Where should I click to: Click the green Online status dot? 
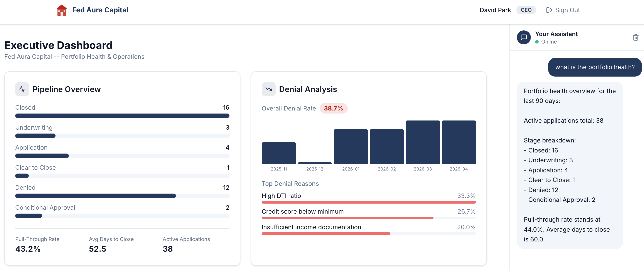point(537,42)
